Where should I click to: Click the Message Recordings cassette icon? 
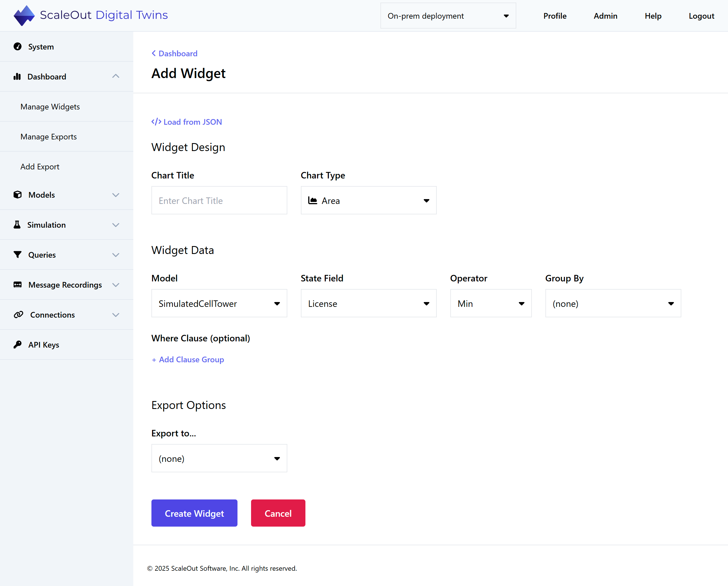(x=18, y=285)
